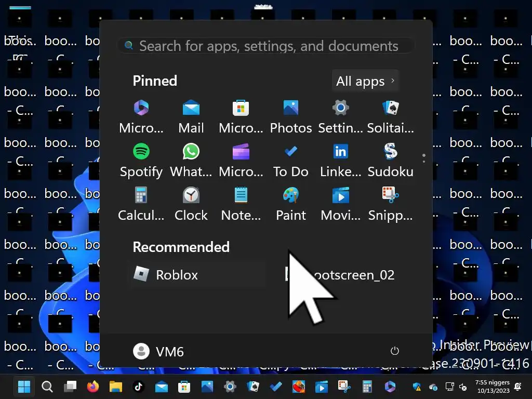Open the Mail icon in the taskbar
Viewport: 532px width, 399px height.
tap(162, 387)
